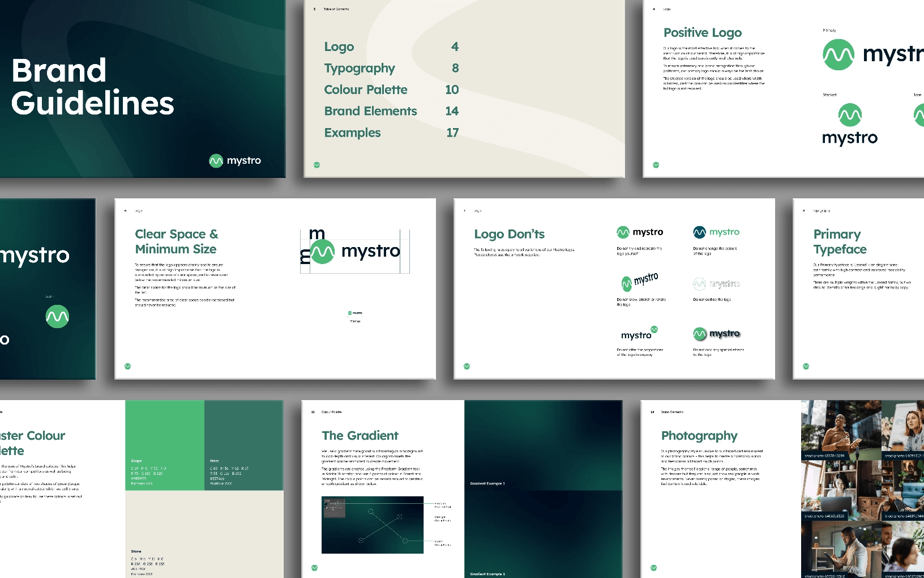Select the 'Do not try and recreate the logo' example
This screenshot has height=578, width=924.
[640, 232]
